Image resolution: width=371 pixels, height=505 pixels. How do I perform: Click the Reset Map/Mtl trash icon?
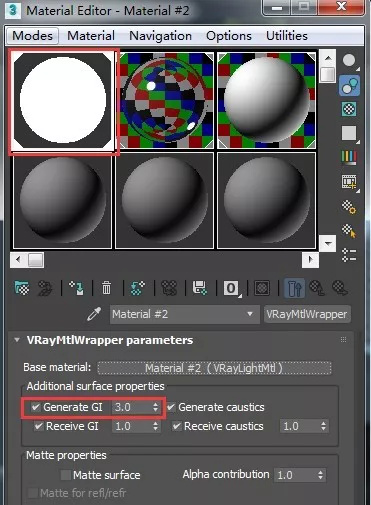coord(106,288)
